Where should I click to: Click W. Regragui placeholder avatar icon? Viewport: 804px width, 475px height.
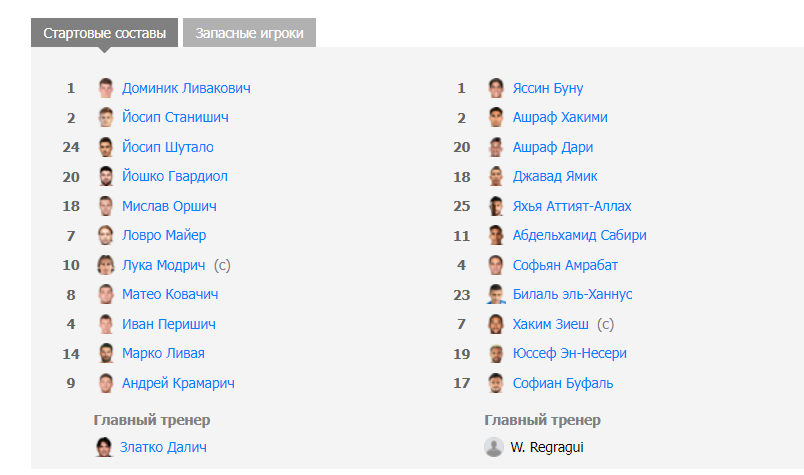point(494,447)
